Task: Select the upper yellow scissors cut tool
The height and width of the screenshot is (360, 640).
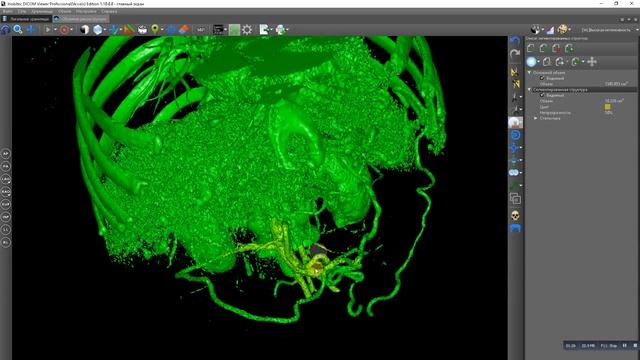Action: 515,72
